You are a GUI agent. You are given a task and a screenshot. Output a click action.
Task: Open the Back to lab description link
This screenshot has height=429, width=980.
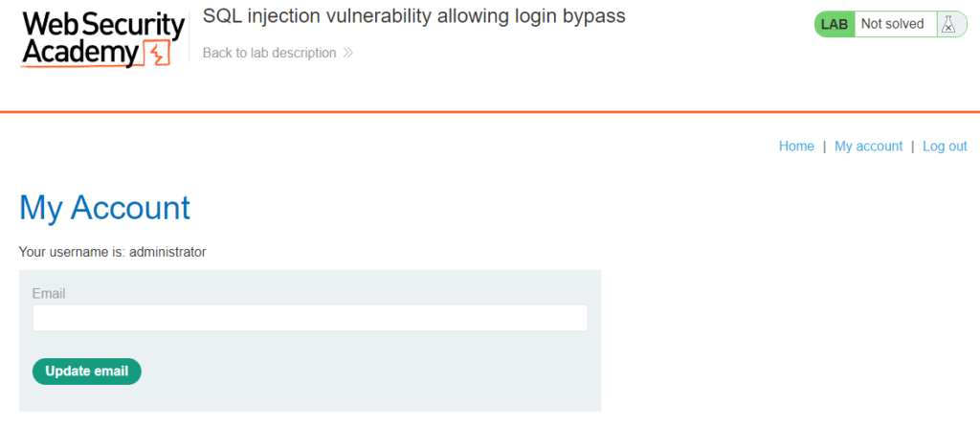(269, 54)
